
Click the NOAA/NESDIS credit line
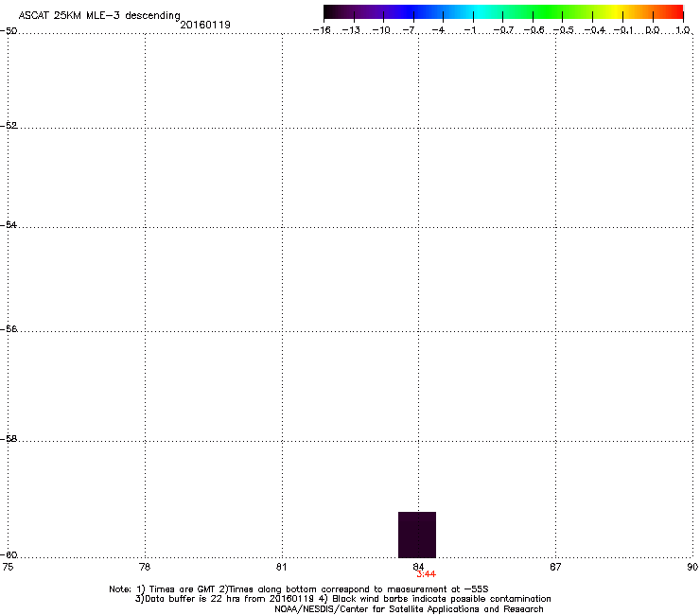tap(409, 609)
